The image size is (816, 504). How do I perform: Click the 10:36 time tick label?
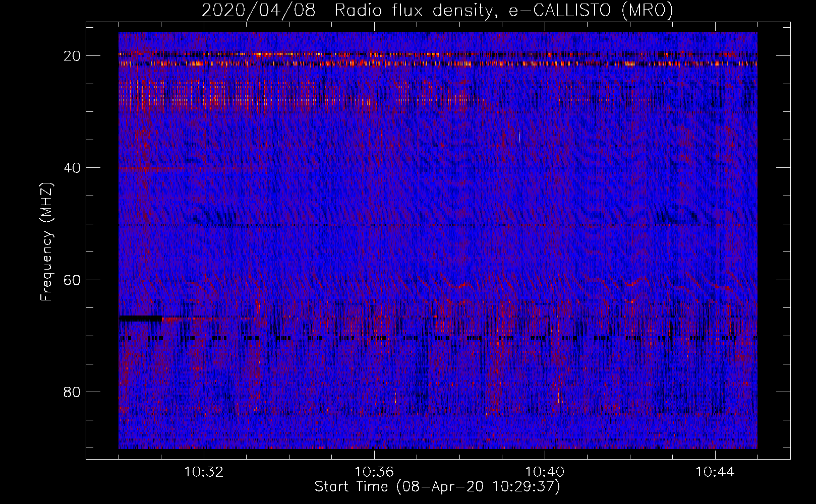pyautogui.click(x=374, y=472)
